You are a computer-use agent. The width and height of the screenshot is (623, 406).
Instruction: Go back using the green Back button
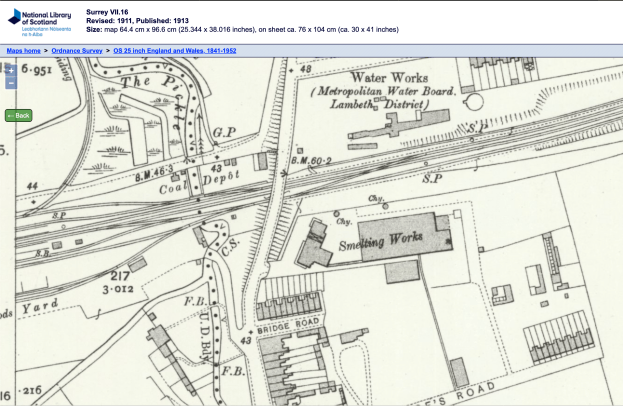point(18,115)
